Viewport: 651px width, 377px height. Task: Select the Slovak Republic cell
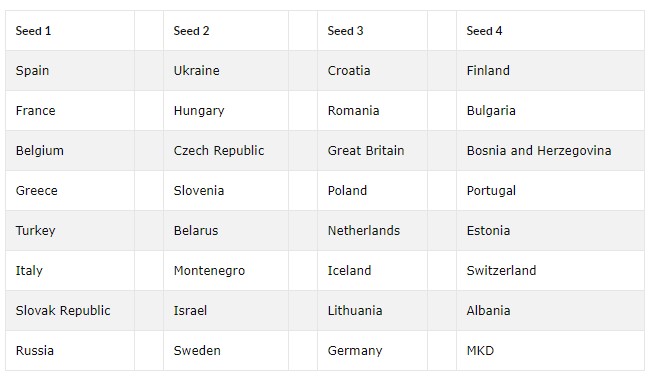[63, 311]
